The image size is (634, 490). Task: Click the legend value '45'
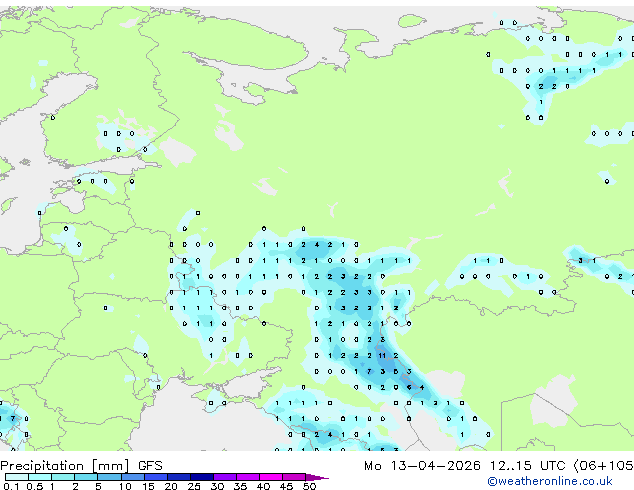tap(286, 486)
